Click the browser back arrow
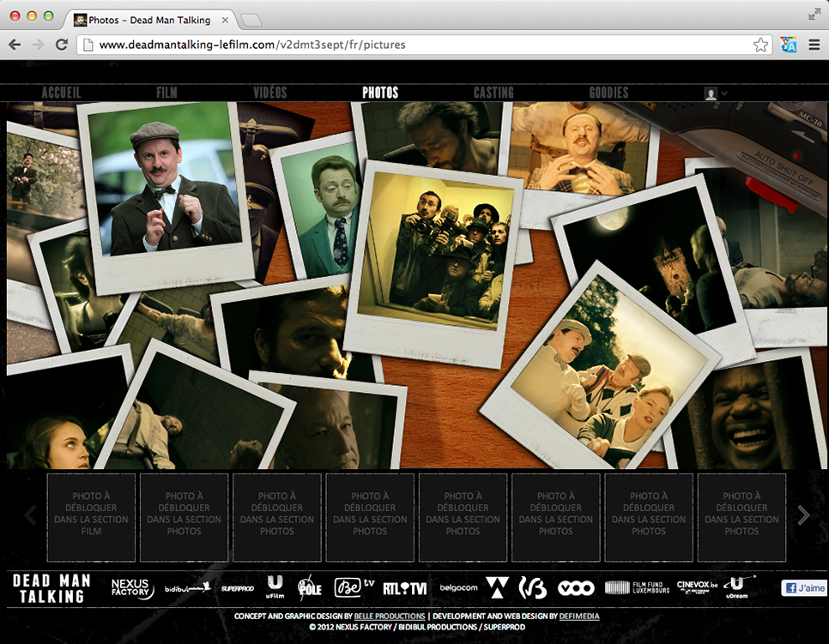This screenshot has width=829, height=644. pos(15,45)
